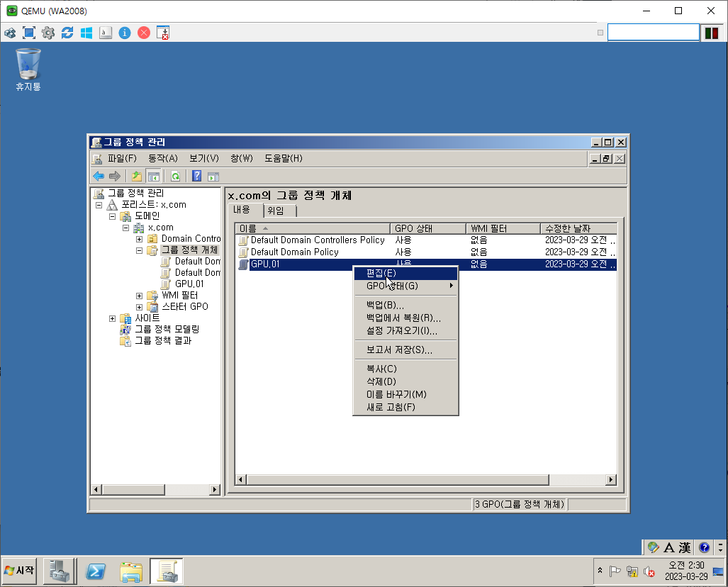Viewport: 728px width, 587px height.
Task: Choose 보고서 저장(S)... context entry
Action: point(405,350)
